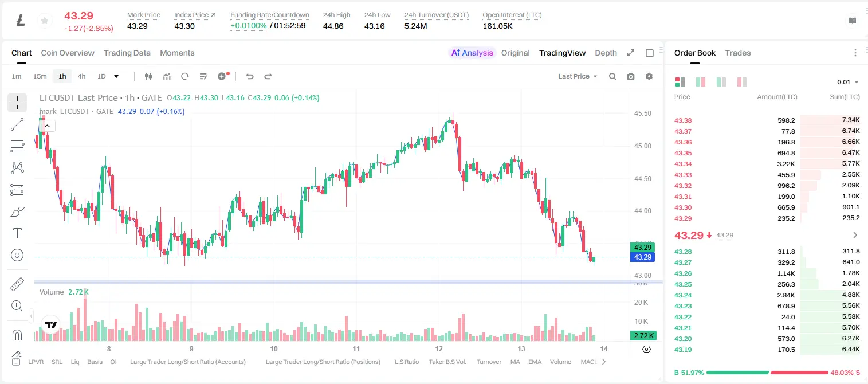
Task: Select the trend line drawing tool
Action: pos(17,124)
